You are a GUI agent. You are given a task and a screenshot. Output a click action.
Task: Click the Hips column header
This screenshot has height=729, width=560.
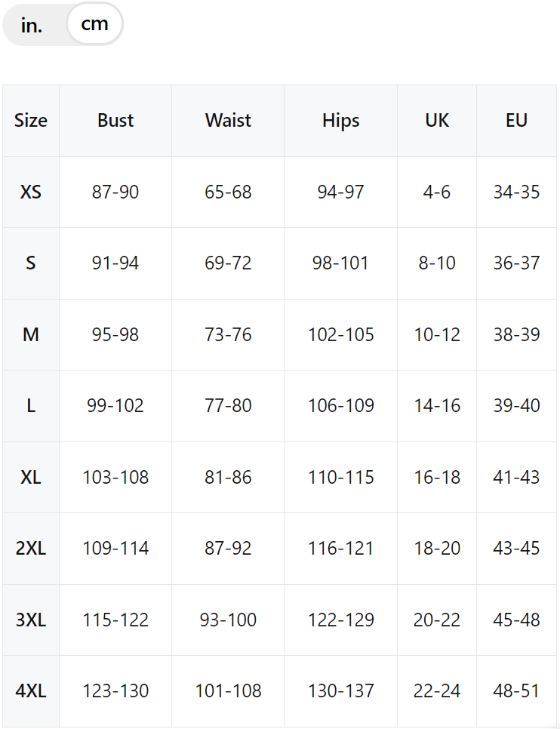pos(341,121)
